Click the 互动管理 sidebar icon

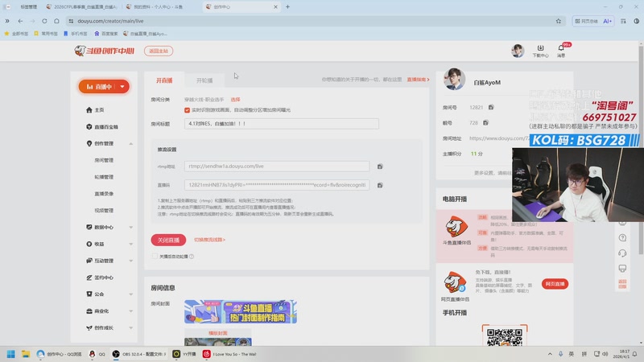(89, 261)
